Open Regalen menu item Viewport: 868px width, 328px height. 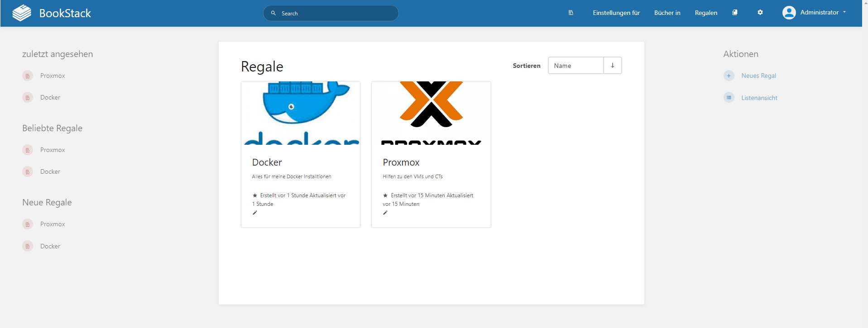point(706,13)
